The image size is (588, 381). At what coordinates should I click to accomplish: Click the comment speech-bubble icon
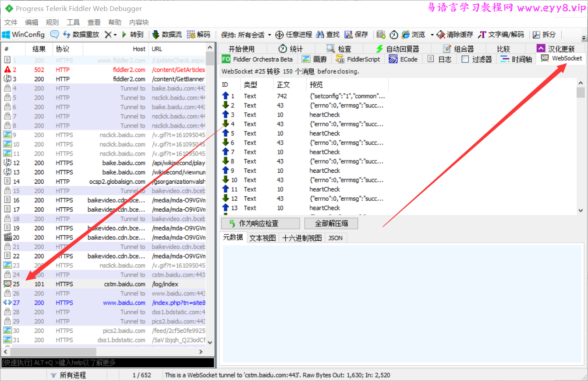click(55, 35)
